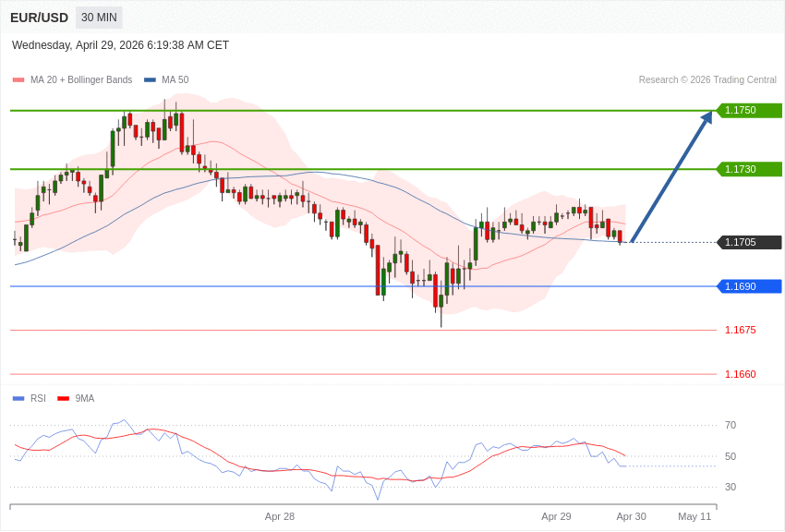Click the May 11 date axis label
Screen dimensions: 785x532
[x=694, y=516]
